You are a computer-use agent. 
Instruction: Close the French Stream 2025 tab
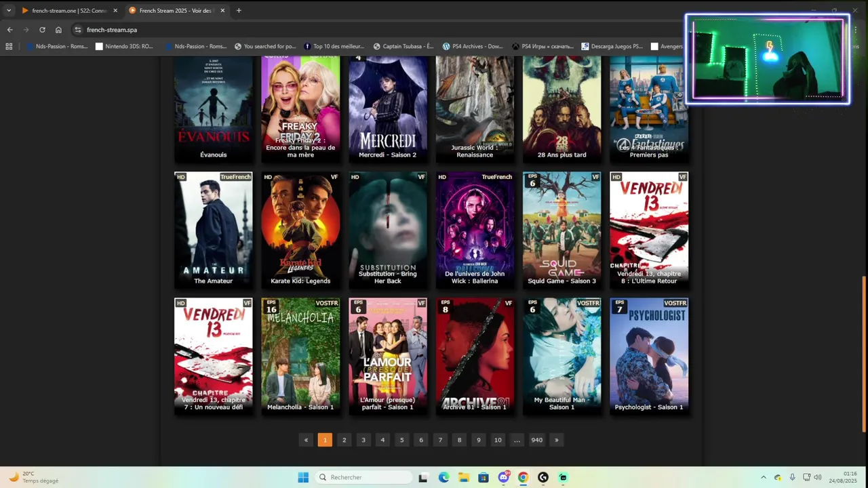click(222, 11)
